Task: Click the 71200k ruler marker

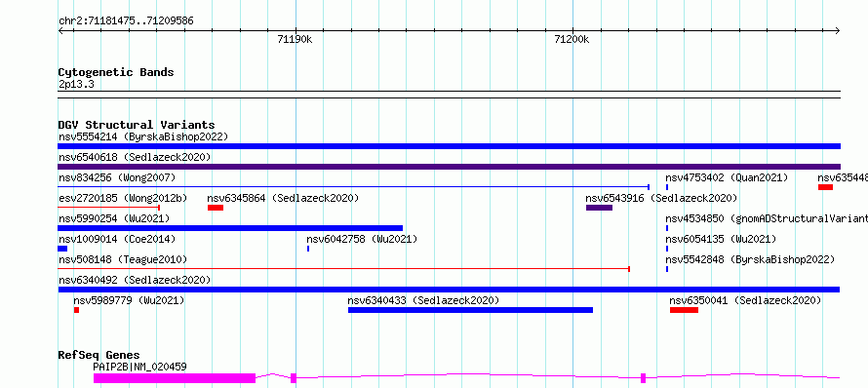Action: tap(572, 39)
